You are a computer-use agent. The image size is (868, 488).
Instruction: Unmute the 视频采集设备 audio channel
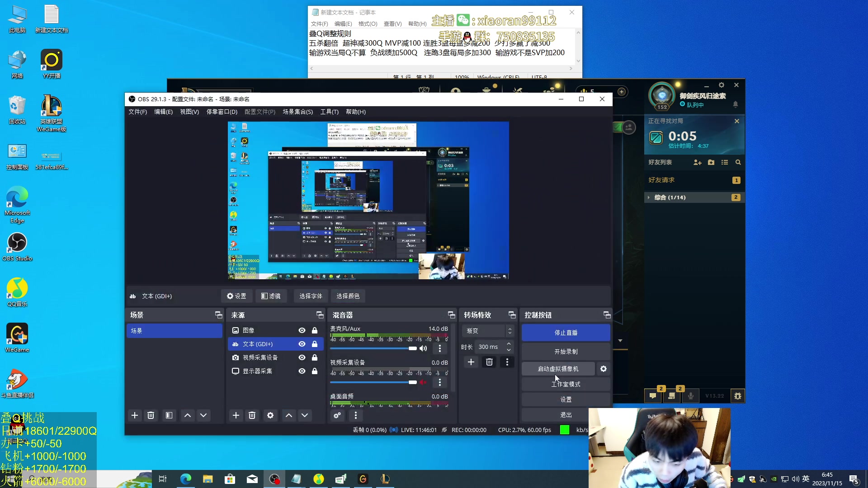pos(423,382)
